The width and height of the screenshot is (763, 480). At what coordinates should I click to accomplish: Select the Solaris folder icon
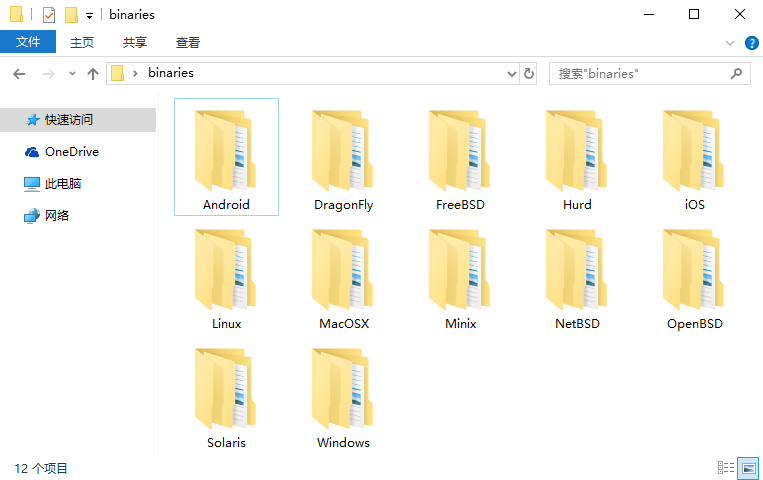226,388
